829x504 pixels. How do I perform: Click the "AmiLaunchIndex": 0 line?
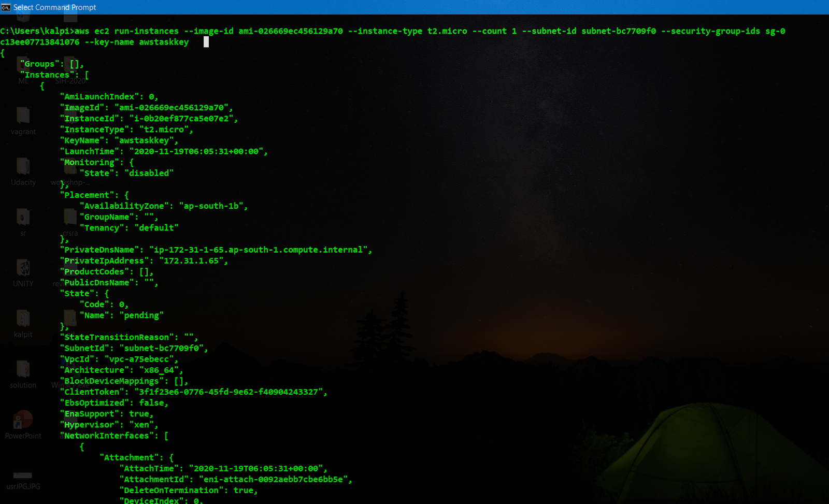point(109,96)
